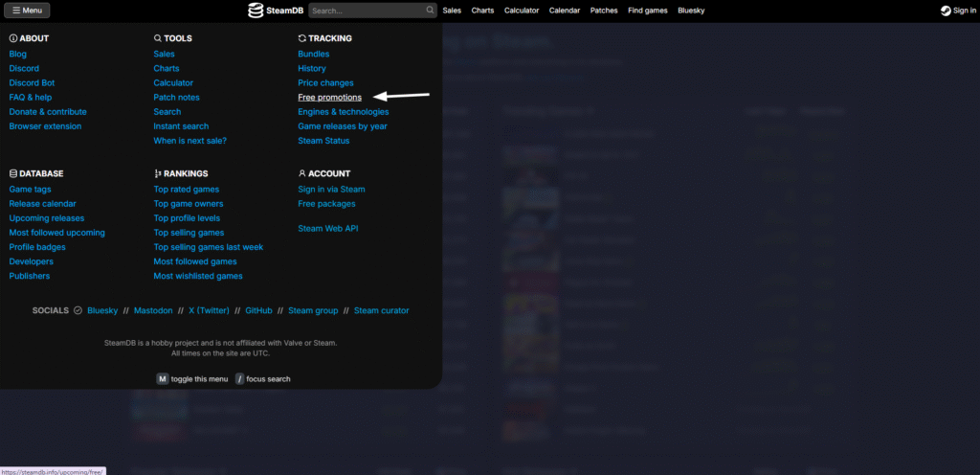Open Game releases by year

pos(343,126)
